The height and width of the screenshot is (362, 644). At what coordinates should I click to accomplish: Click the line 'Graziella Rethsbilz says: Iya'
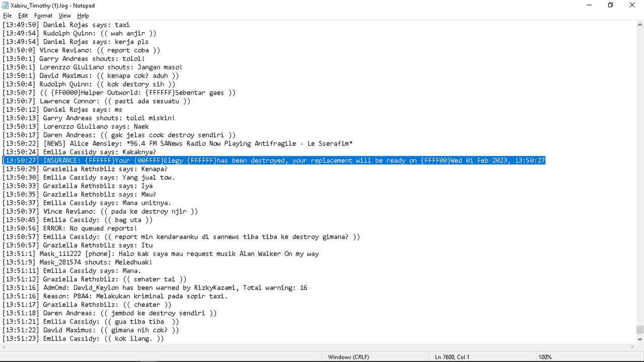click(x=77, y=186)
